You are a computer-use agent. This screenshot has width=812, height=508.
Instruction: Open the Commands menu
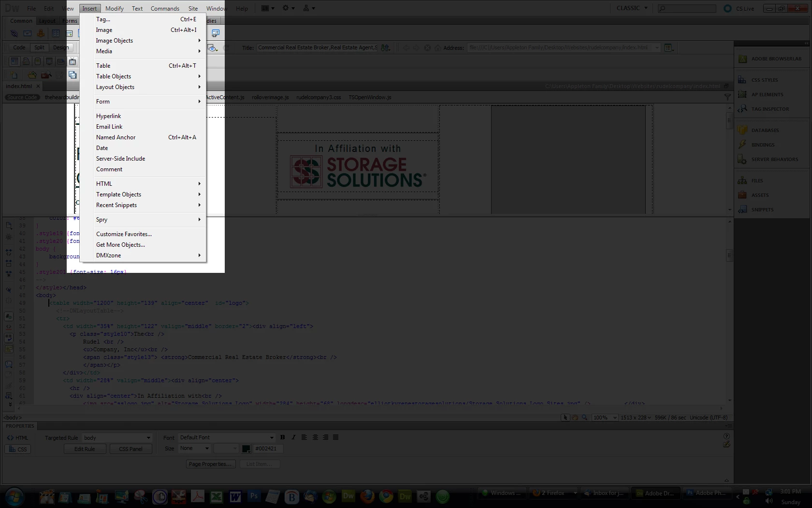tap(165, 8)
